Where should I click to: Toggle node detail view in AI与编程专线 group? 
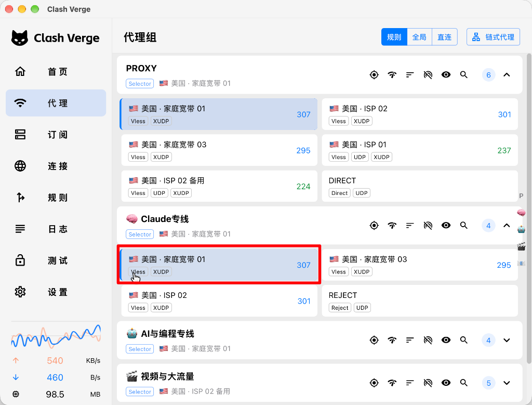tap(446, 340)
